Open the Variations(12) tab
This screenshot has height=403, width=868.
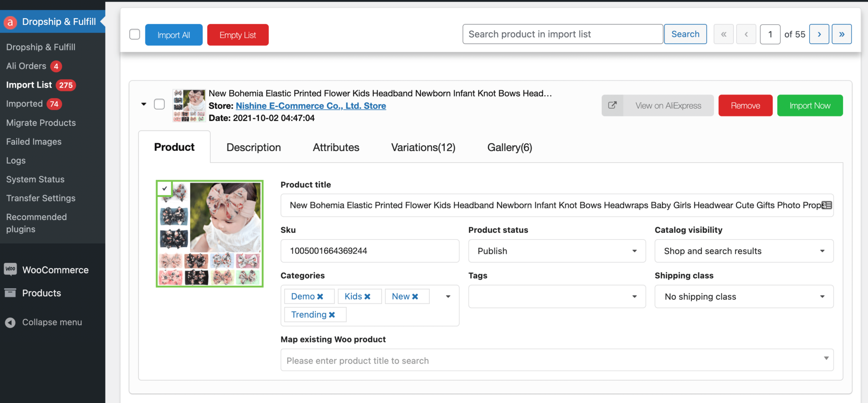[423, 147]
